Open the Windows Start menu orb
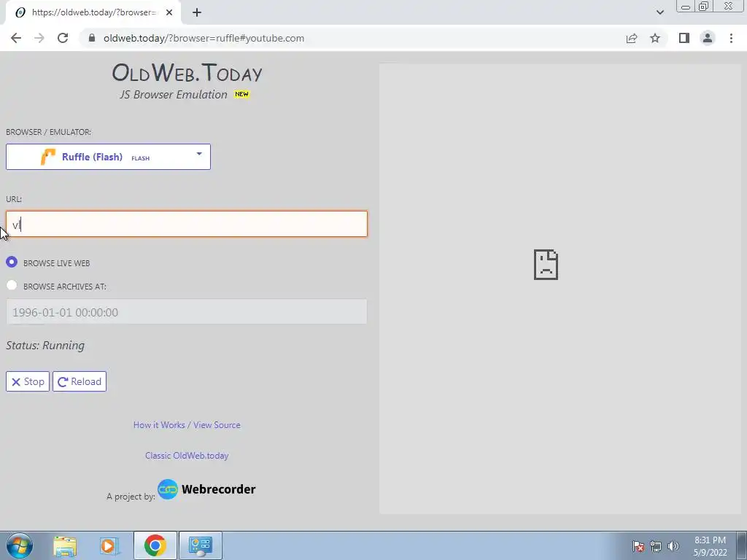 [x=20, y=545]
